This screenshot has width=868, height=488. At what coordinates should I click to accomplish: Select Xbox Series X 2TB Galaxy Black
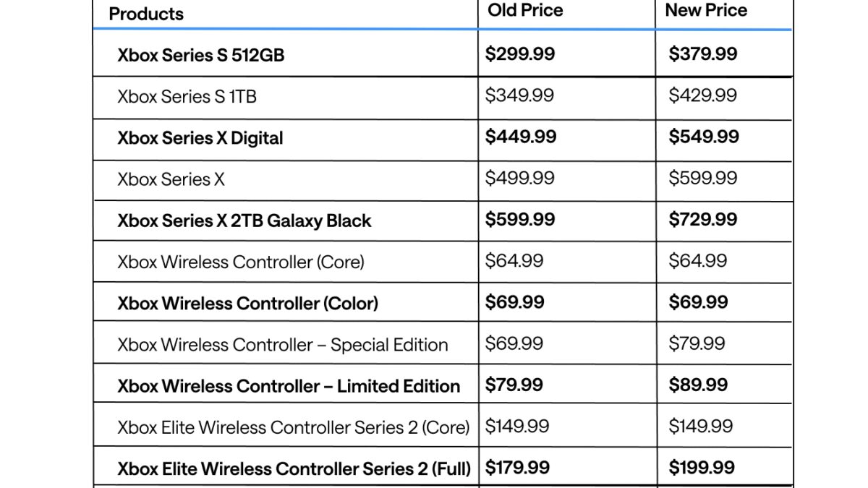(244, 221)
